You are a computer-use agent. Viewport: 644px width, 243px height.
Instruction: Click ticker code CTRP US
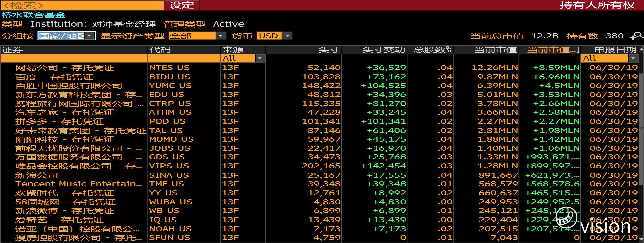(x=170, y=104)
